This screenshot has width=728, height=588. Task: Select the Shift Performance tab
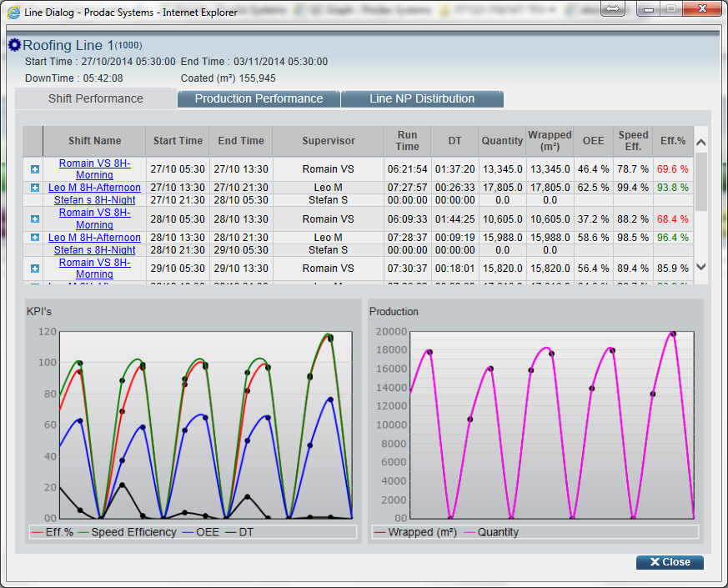pos(95,98)
